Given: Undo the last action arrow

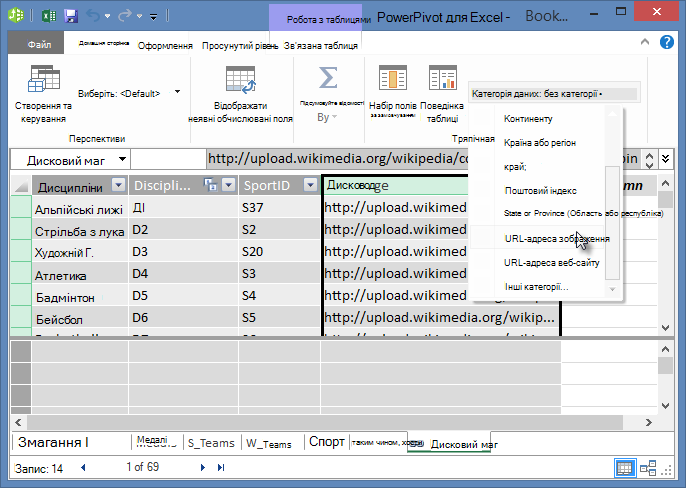Looking at the screenshot, I should point(93,16).
